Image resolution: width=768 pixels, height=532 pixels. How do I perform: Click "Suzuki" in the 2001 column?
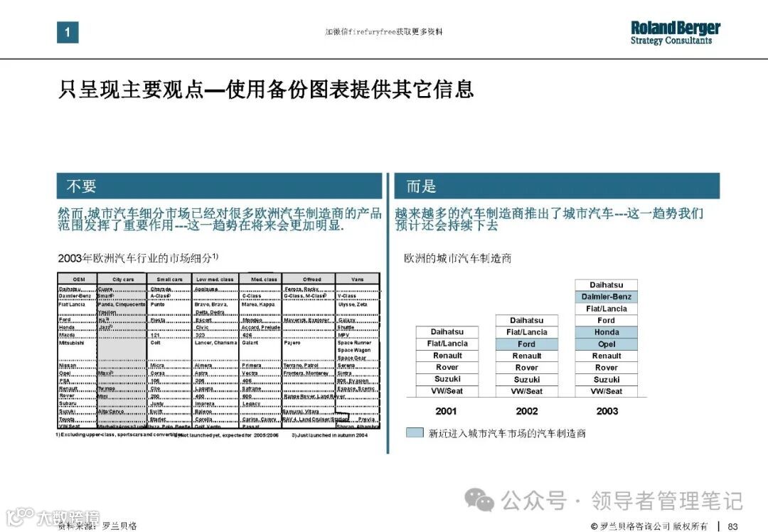447,379
